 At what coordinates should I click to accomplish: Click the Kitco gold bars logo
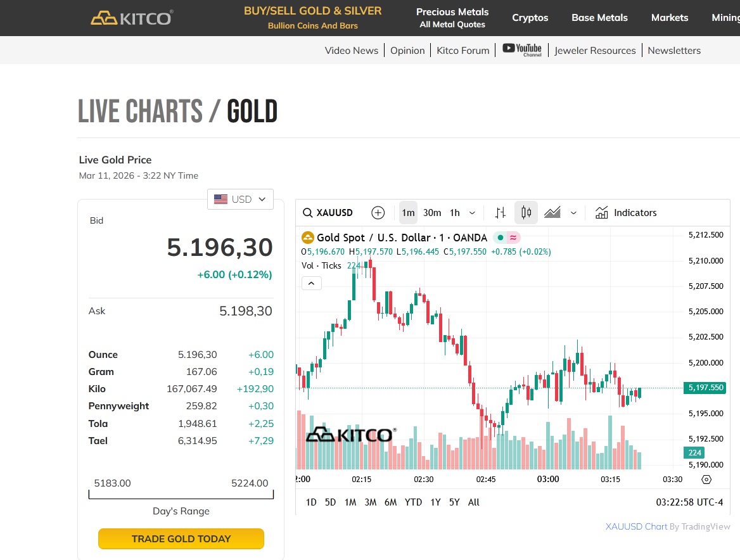coord(103,17)
